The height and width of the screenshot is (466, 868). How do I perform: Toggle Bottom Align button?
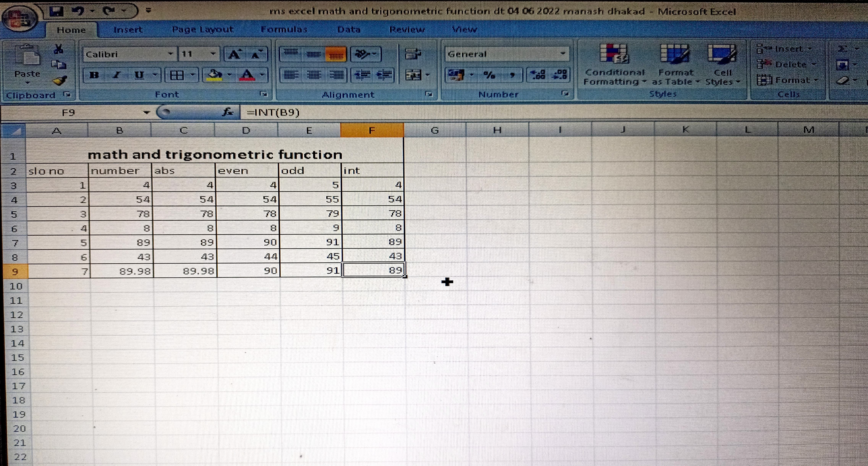pos(336,54)
